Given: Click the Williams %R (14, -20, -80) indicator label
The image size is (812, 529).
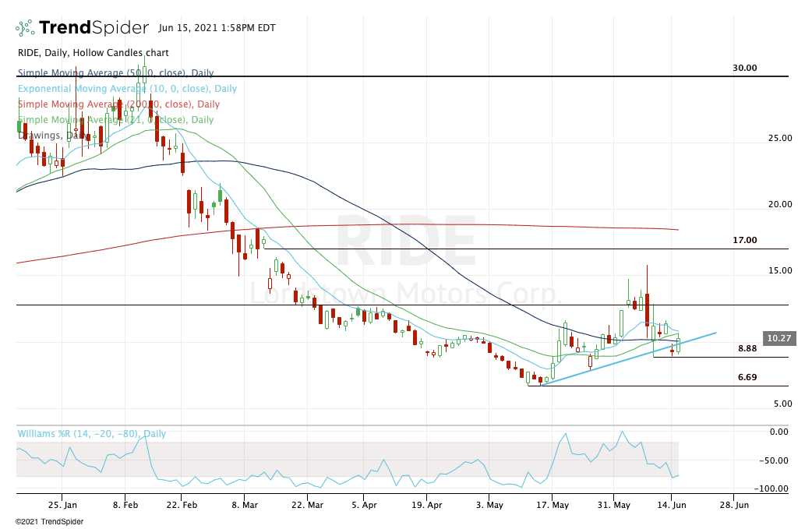Looking at the screenshot, I should coord(92,434).
